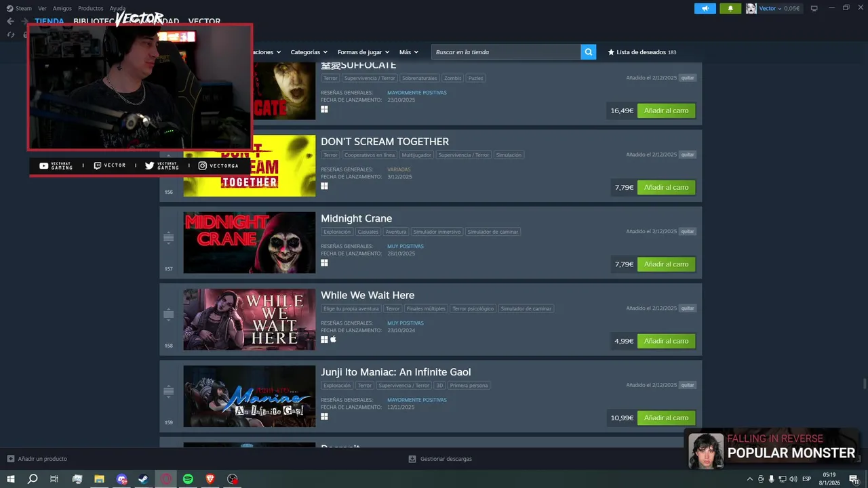868x488 pixels.
Task: Open the announcements megaphone button
Action: click(705, 8)
